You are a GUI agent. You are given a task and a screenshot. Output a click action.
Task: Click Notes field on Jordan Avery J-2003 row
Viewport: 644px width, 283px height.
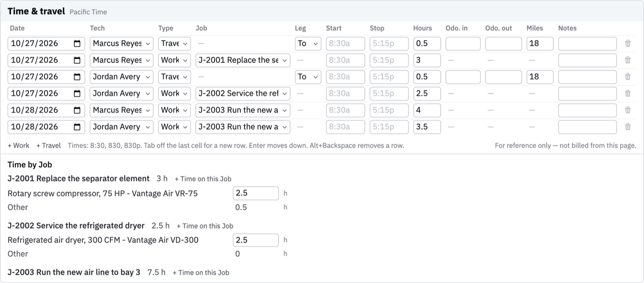587,127
